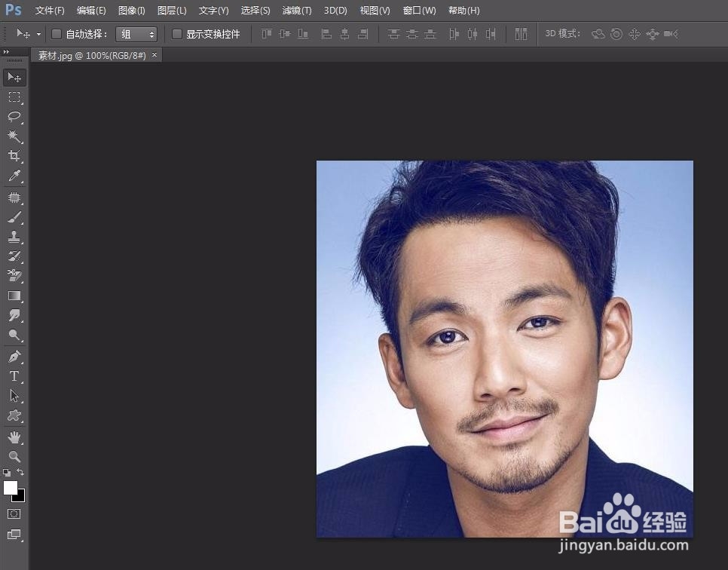The image size is (728, 570).
Task: Select the Dodge tool
Action: [14, 335]
